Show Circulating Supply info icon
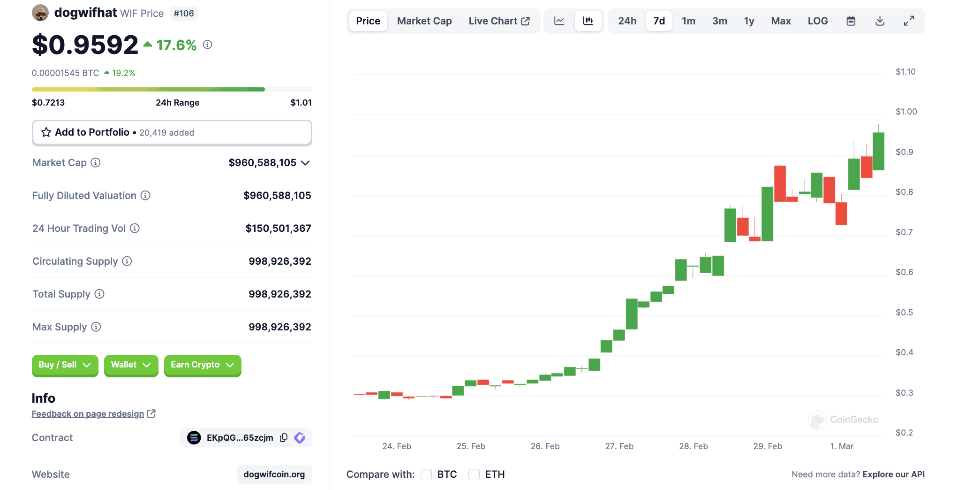 tap(127, 261)
